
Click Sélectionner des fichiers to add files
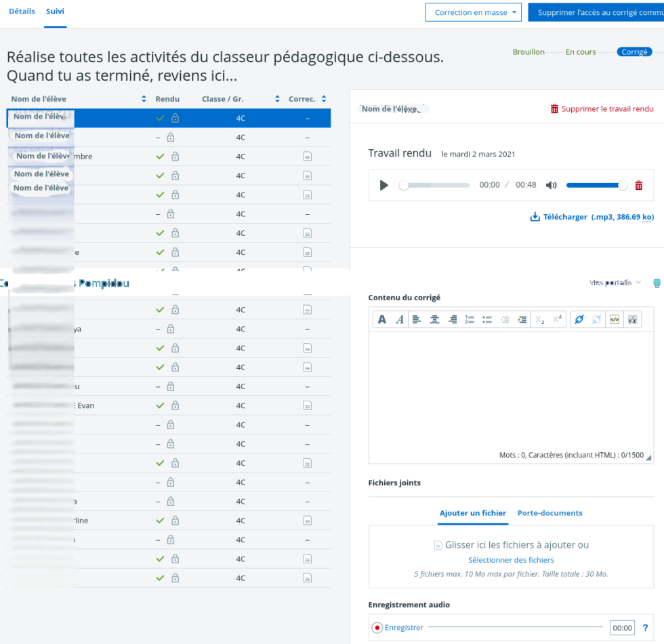(x=510, y=559)
